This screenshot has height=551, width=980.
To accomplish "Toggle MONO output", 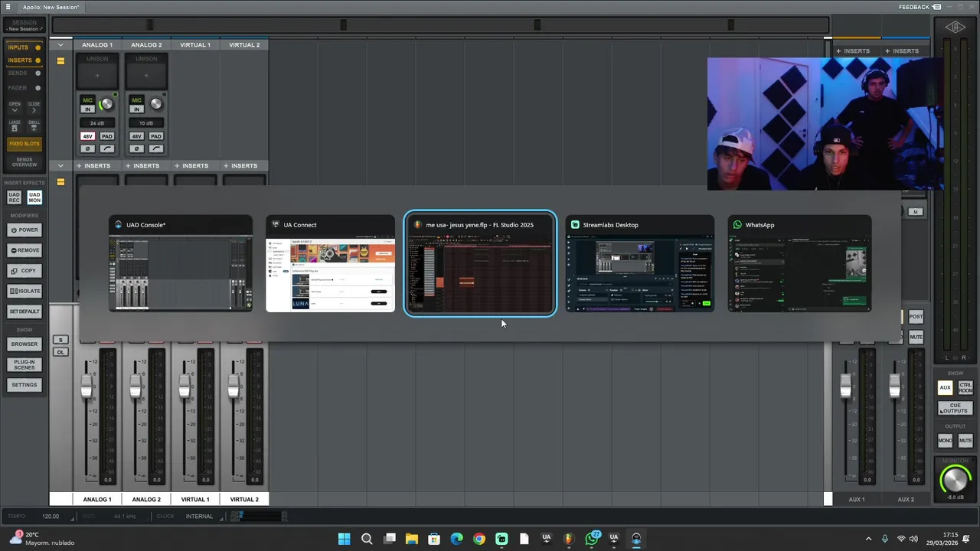I will click(x=946, y=441).
